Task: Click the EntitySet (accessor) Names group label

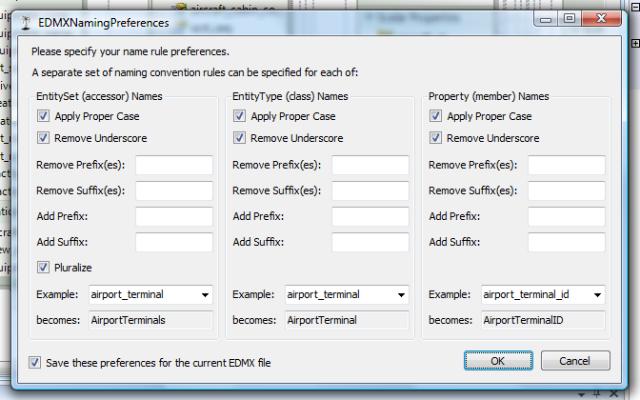Action: point(99,96)
